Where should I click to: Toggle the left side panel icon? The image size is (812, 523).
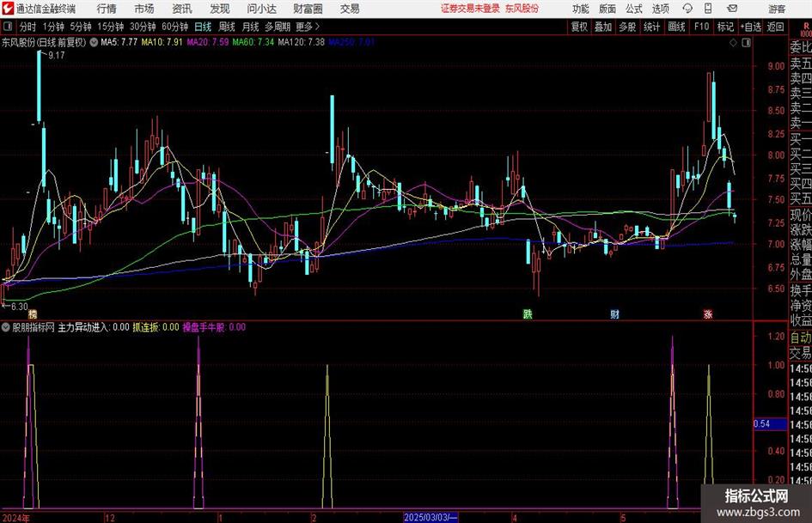point(7,27)
